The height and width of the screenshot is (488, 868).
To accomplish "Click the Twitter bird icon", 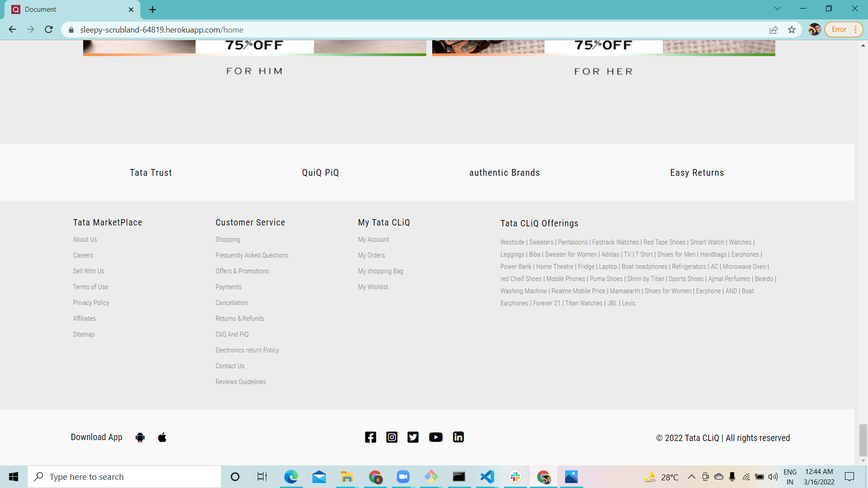I will pyautogui.click(x=413, y=437).
